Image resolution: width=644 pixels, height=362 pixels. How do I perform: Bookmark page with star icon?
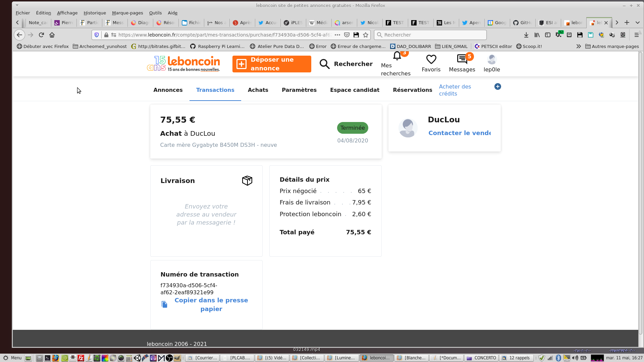366,35
